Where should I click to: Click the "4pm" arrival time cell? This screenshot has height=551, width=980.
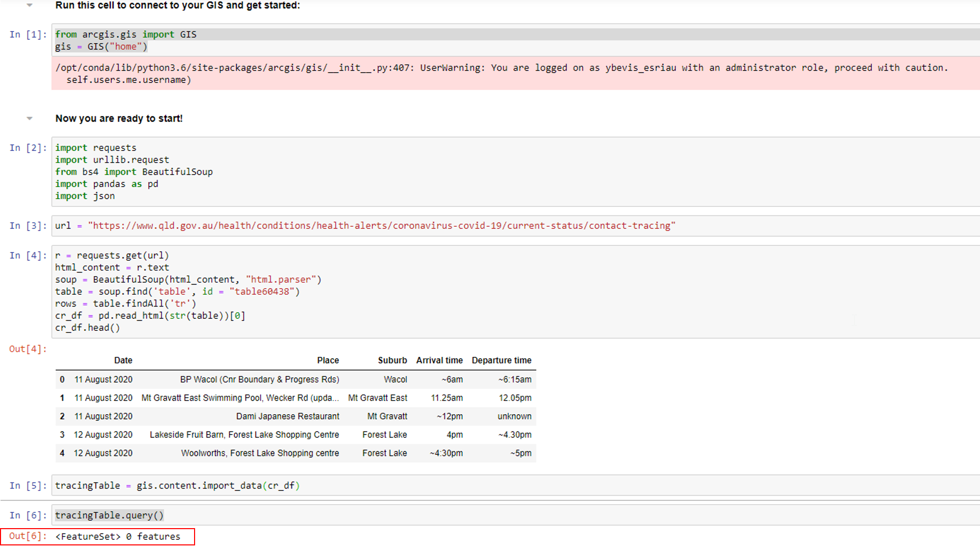coord(455,435)
